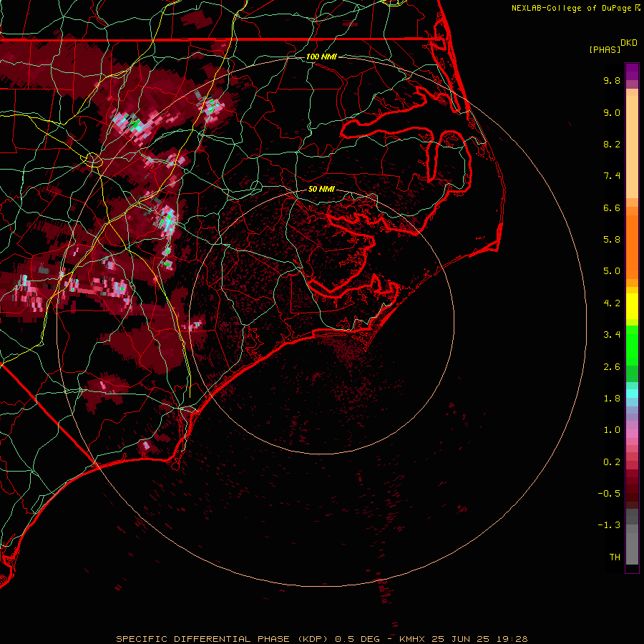644x644 pixels.
Task: Click the 0.2 value on the color scale
Action: tap(612, 462)
